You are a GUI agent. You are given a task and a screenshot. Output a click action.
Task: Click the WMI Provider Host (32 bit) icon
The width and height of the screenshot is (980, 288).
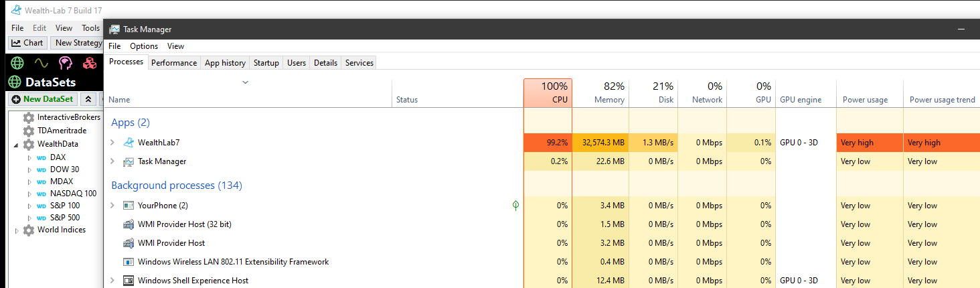coord(129,224)
